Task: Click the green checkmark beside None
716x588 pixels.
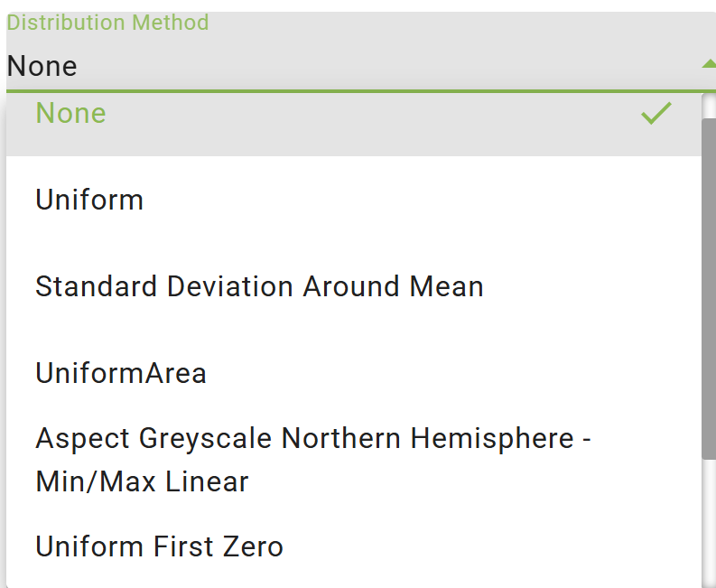Action: tap(656, 114)
